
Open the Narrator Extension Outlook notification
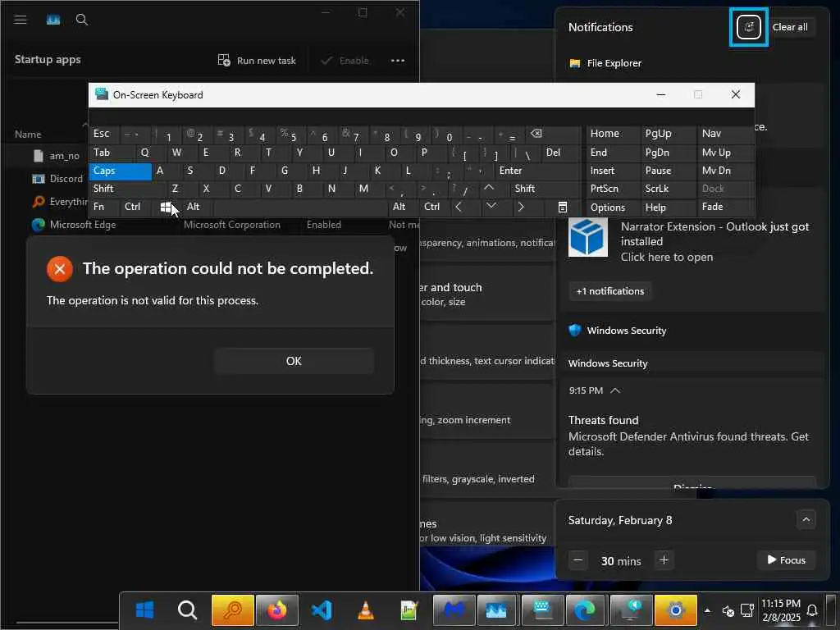pyautogui.click(x=691, y=242)
